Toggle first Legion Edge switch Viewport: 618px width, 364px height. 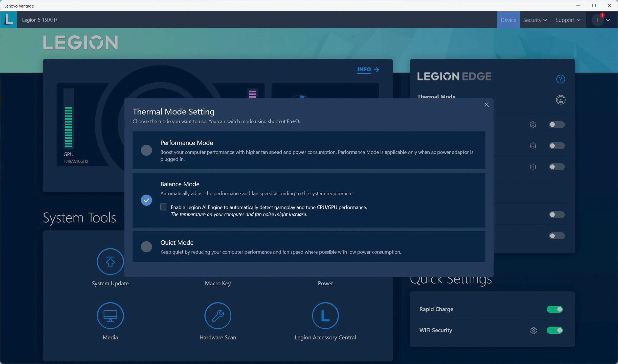[x=557, y=125]
